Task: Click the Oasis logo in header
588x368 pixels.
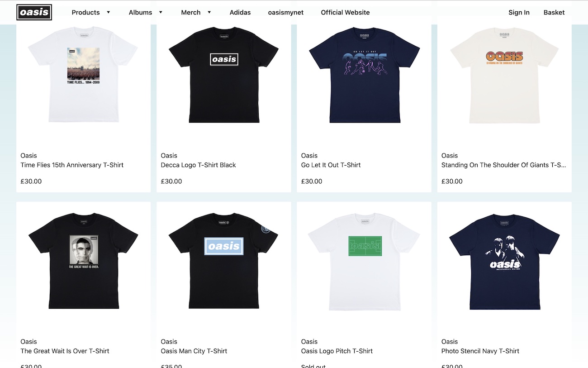Action: tap(34, 12)
